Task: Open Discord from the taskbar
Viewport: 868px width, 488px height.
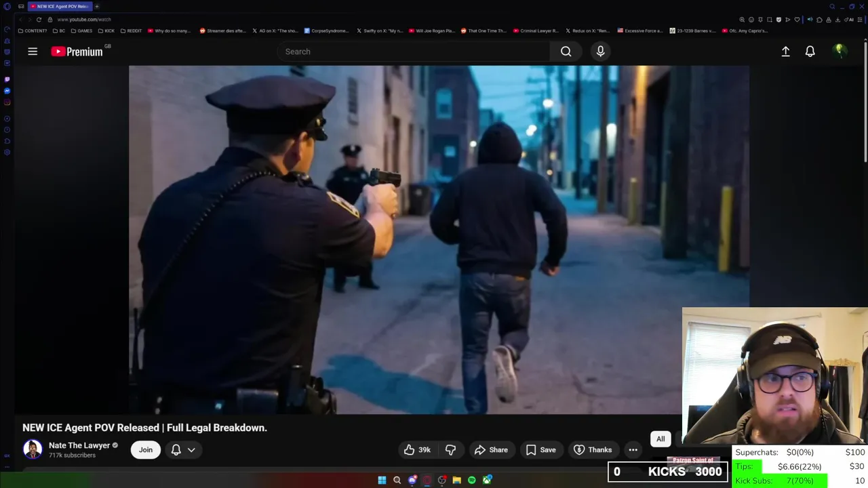Action: 412,480
